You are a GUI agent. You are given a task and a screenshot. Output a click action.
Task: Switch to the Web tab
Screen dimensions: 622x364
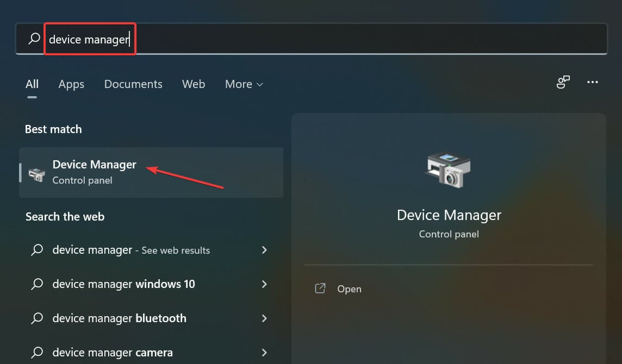pos(194,84)
